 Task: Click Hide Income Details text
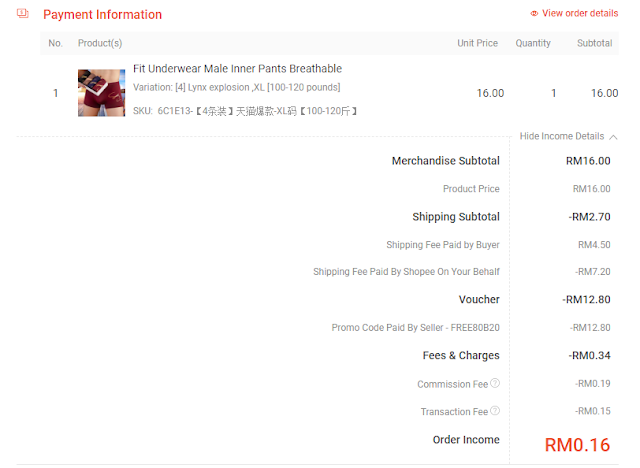click(x=562, y=136)
